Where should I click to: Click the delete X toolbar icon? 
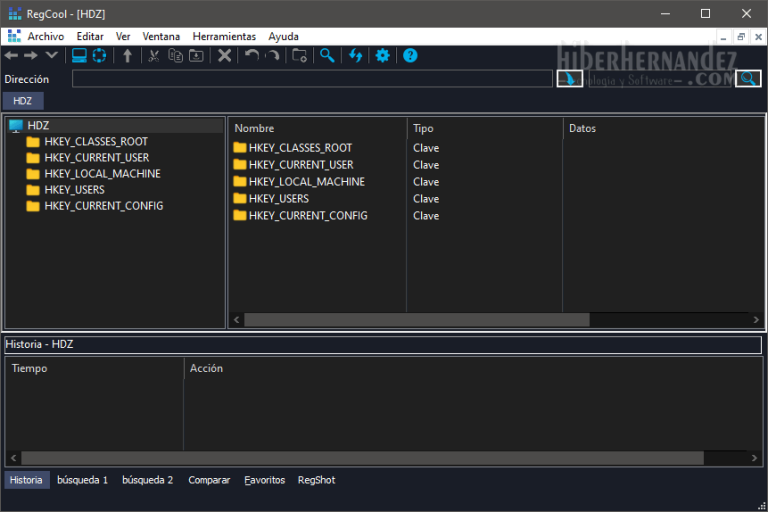(225, 55)
